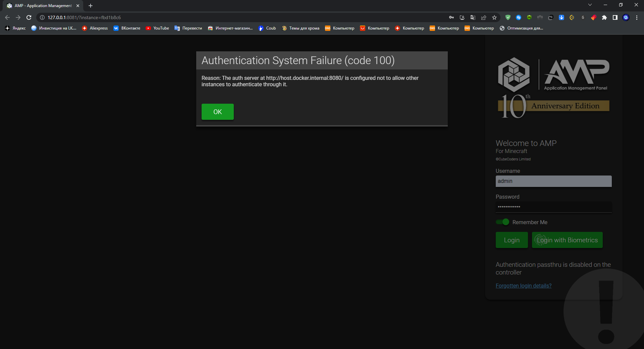Open the AdGuard green shield extension

508,17
